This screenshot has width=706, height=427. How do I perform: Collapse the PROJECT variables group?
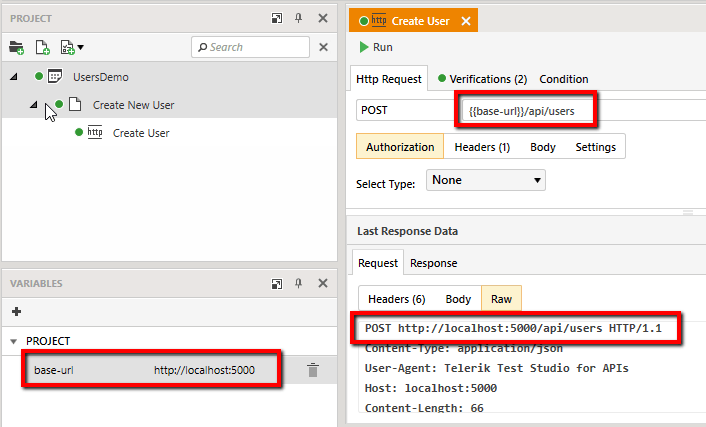click(x=14, y=341)
